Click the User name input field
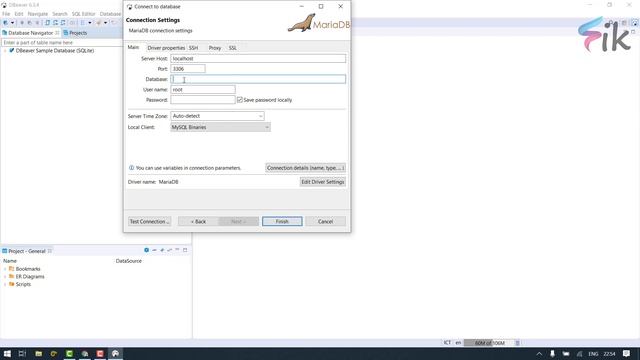The image size is (640, 360). [203, 89]
